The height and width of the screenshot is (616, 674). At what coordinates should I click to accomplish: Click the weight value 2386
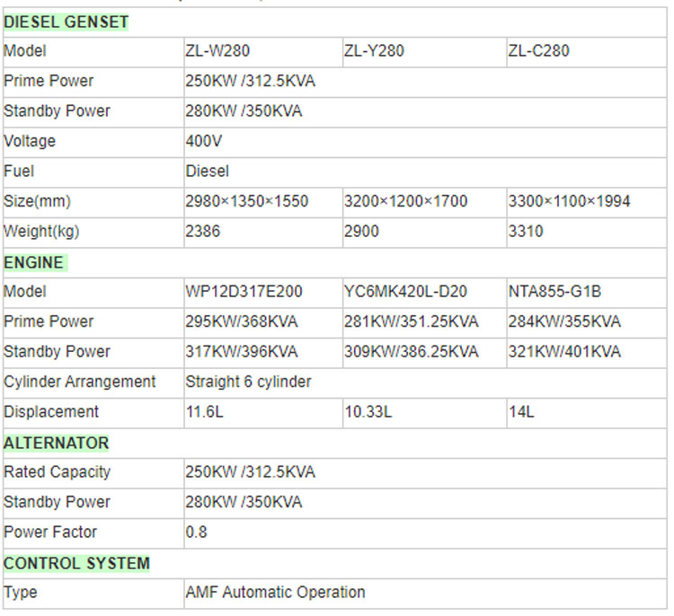[x=203, y=232]
